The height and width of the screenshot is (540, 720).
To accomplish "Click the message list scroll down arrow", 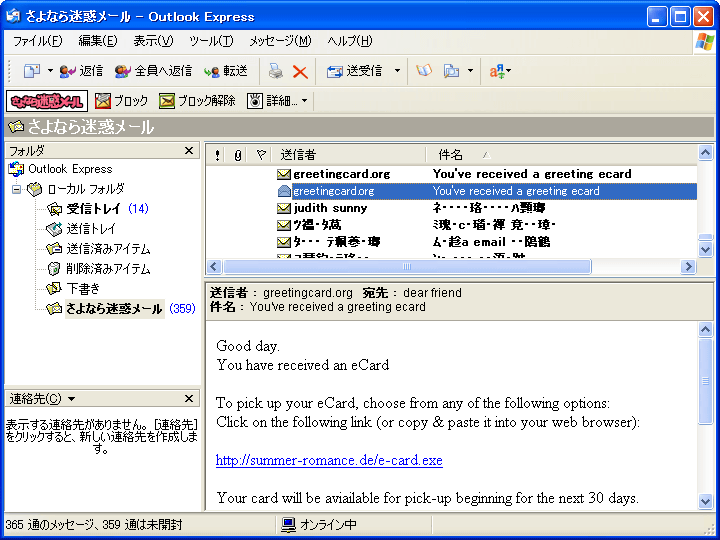I will (705, 249).
